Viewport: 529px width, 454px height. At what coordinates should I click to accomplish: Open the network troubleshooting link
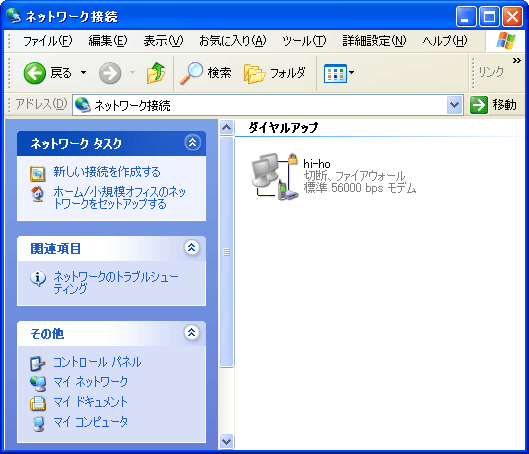tap(116, 282)
